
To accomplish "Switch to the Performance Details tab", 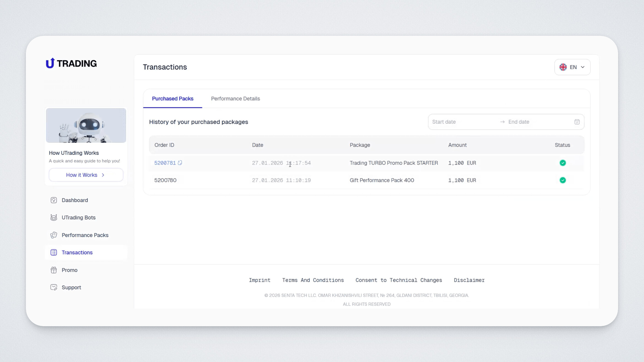I will coord(235,99).
